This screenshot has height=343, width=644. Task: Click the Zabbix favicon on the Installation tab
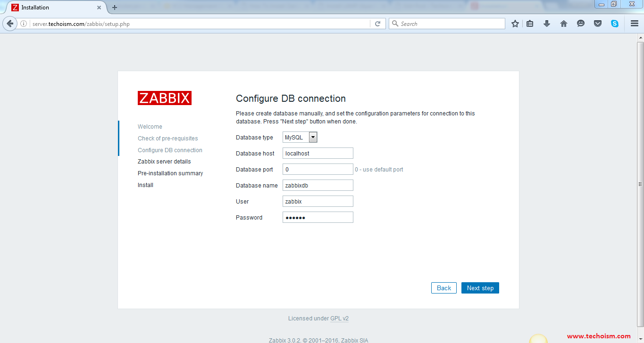pyautogui.click(x=15, y=8)
